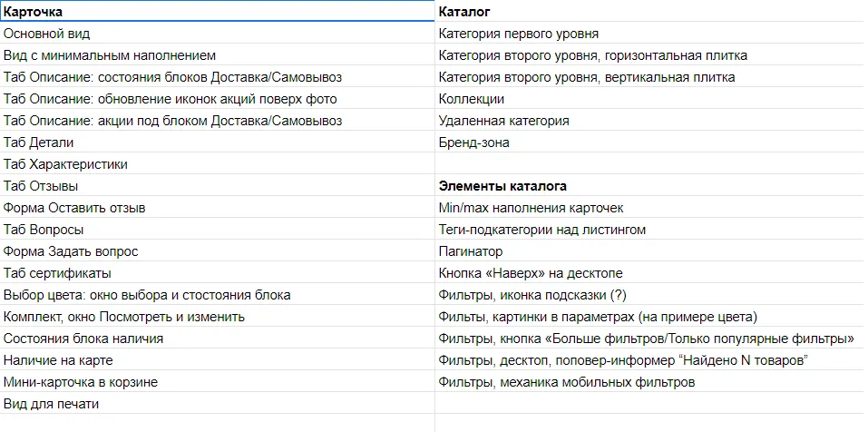Click the "Категория первого уровня" cell
The height and width of the screenshot is (432, 868).
[x=518, y=34]
